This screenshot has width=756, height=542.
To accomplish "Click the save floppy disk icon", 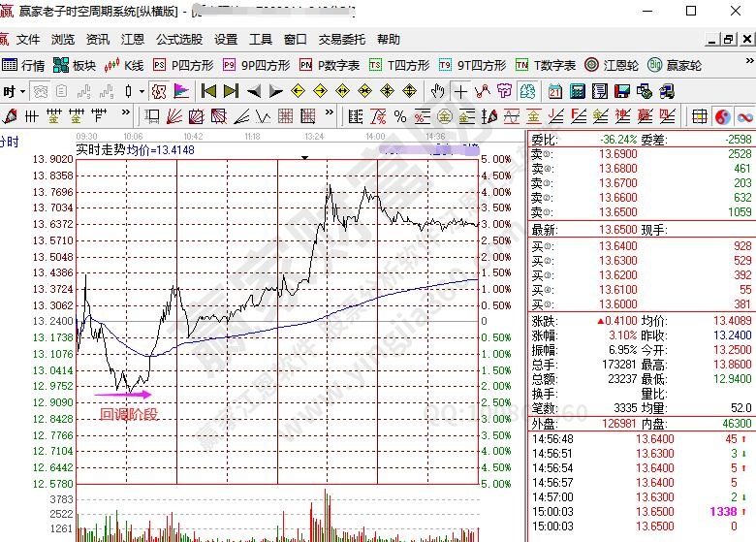I will tap(622, 91).
